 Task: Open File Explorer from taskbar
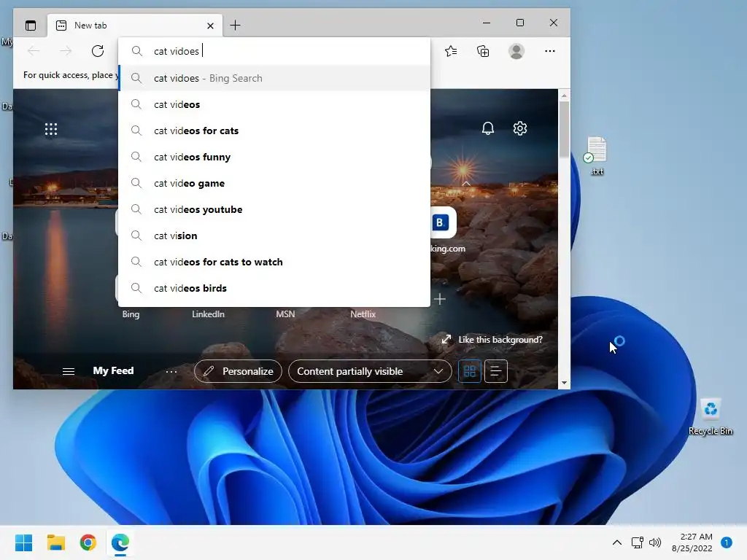tap(55, 542)
